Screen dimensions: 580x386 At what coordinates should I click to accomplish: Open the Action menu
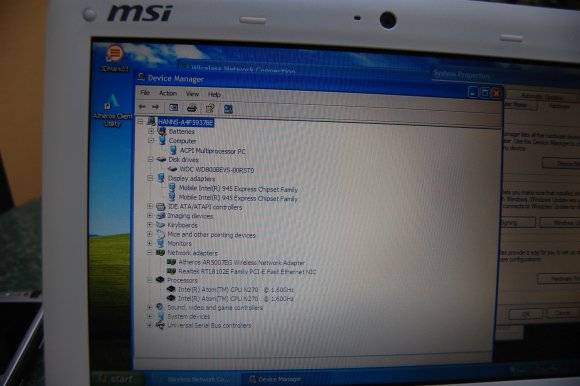[168, 93]
